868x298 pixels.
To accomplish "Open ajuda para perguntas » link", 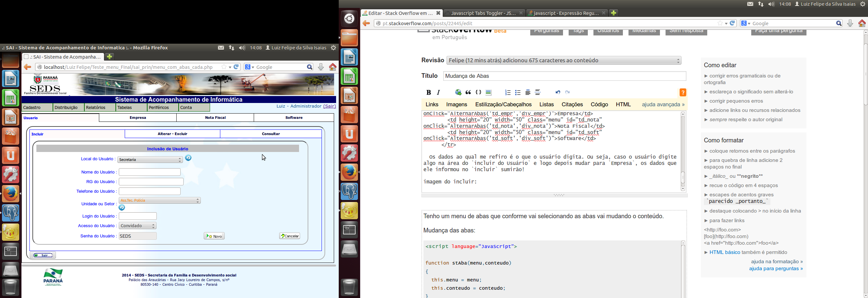I will (x=776, y=269).
